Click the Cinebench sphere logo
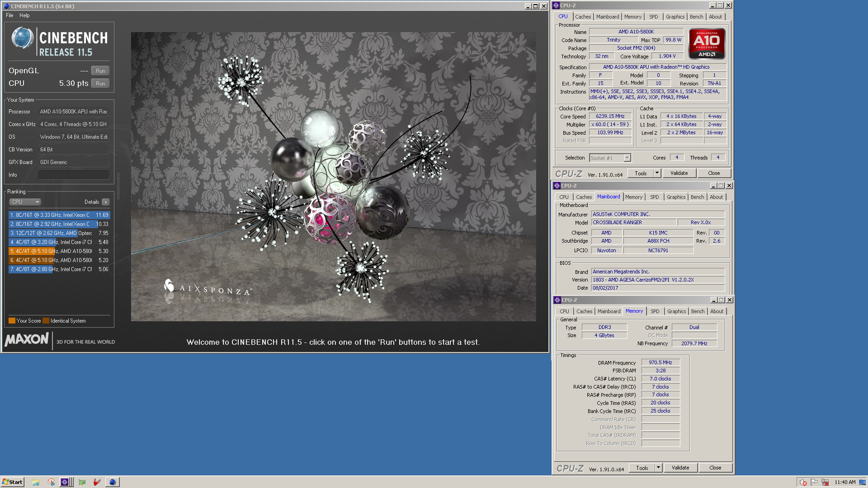The height and width of the screenshot is (488, 868). (22, 38)
